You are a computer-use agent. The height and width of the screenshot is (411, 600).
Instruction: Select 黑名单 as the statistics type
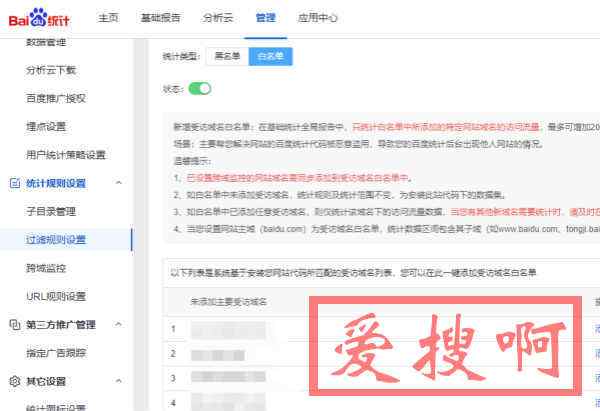pyautogui.click(x=228, y=57)
